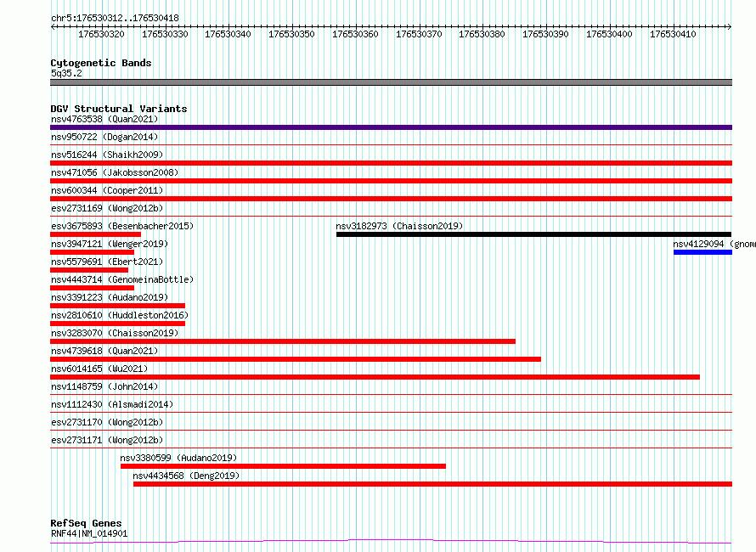756x552 pixels.
Task: Select the purple nsv4763538 variant bar
Action: [391, 127]
